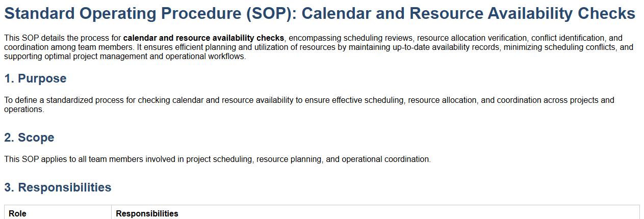Click the word "operations." ending the Purpose paragraph
The height and width of the screenshot is (219, 644).
[x=24, y=109]
